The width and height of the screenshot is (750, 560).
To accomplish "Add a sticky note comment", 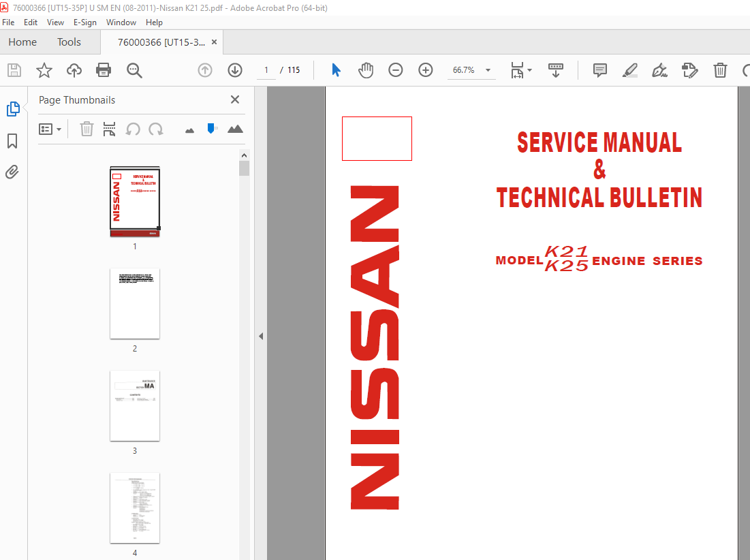I will 600,70.
